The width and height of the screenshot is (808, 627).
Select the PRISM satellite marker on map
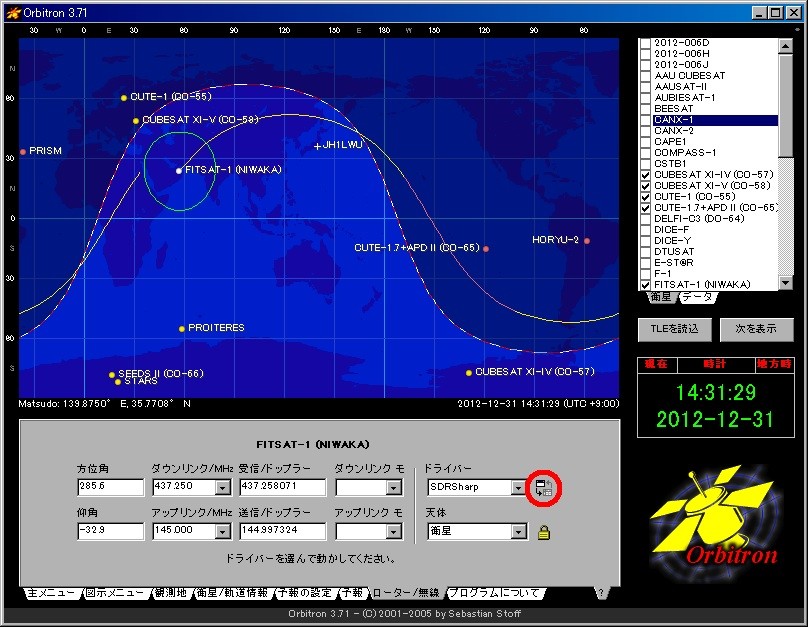tap(23, 152)
